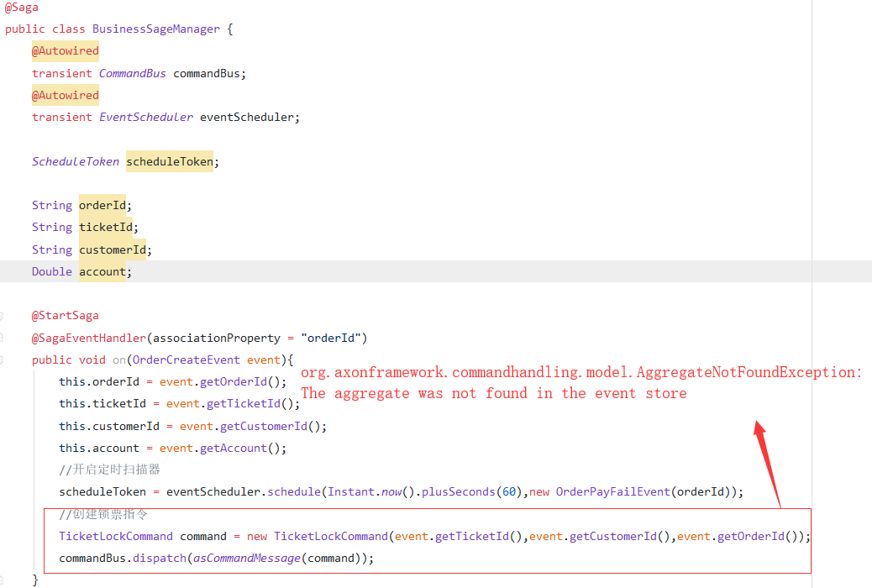Open the EventScheduler type declaration

[x=145, y=117]
